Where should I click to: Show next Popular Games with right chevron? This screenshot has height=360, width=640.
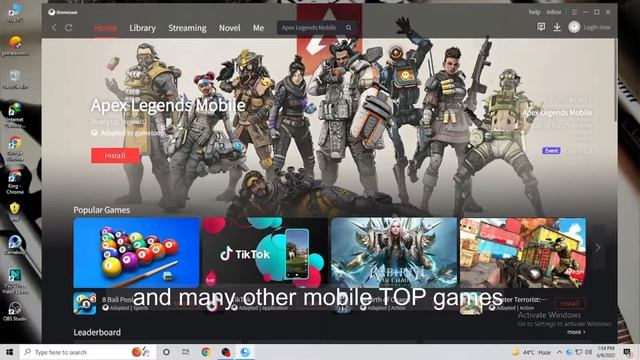click(598, 247)
